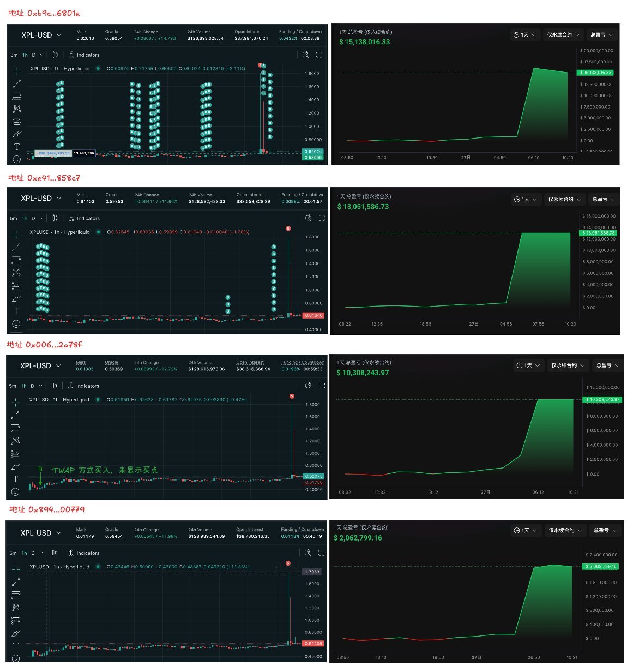Select the trend line drawing tool
Viewport: 627px width, 672px height.
tap(16, 83)
